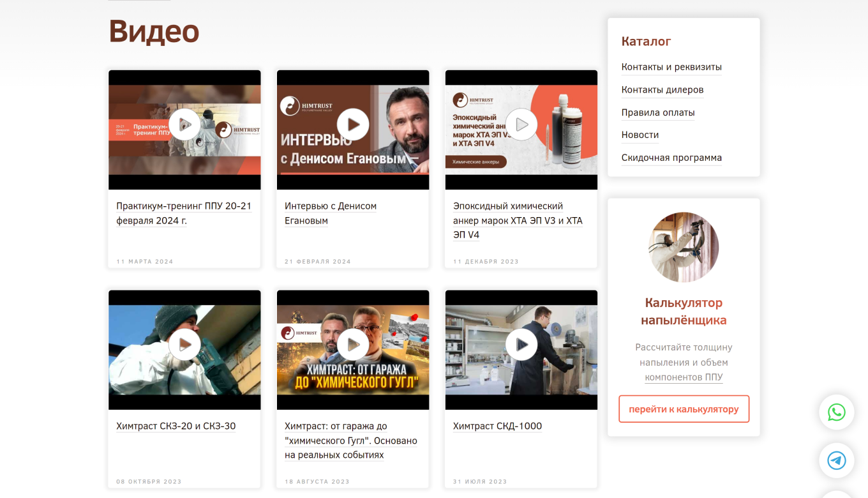The height and width of the screenshot is (498, 868).
Task: Open title Интервью с Денисом Егановым
Action: [x=331, y=213]
